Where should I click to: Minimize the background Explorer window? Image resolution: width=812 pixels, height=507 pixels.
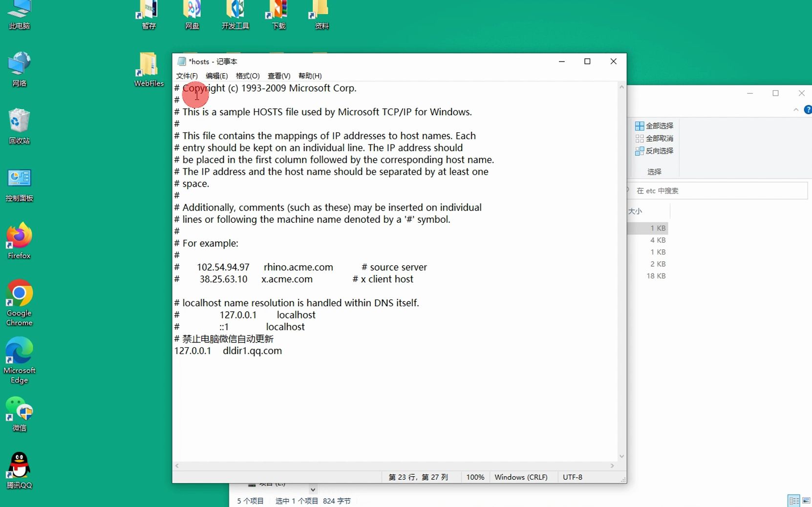coord(750,93)
